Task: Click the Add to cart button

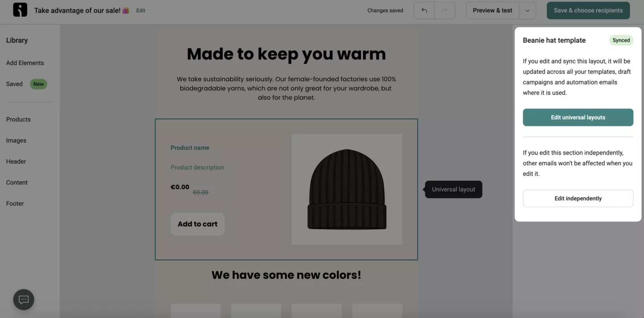Action: [x=197, y=224]
